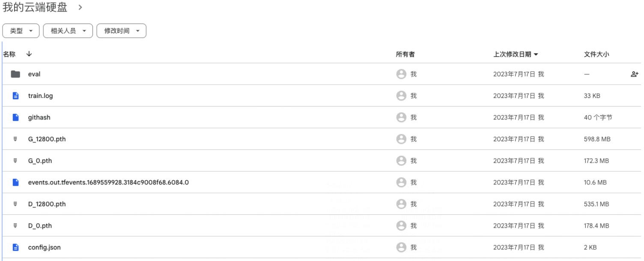Image resolution: width=644 pixels, height=261 pixels.
Task: Click the share icon on eval row
Action: [635, 74]
